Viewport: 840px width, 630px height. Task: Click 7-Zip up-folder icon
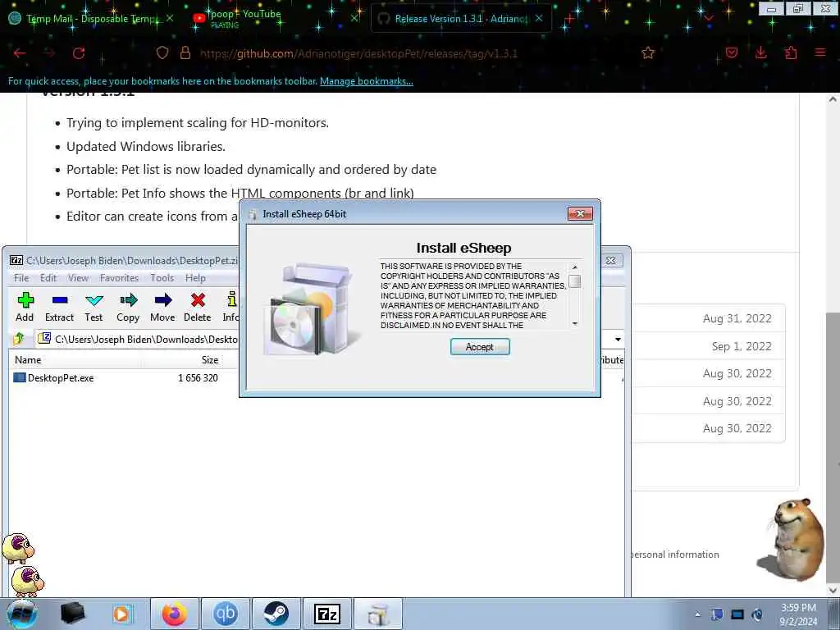pyautogui.click(x=20, y=338)
